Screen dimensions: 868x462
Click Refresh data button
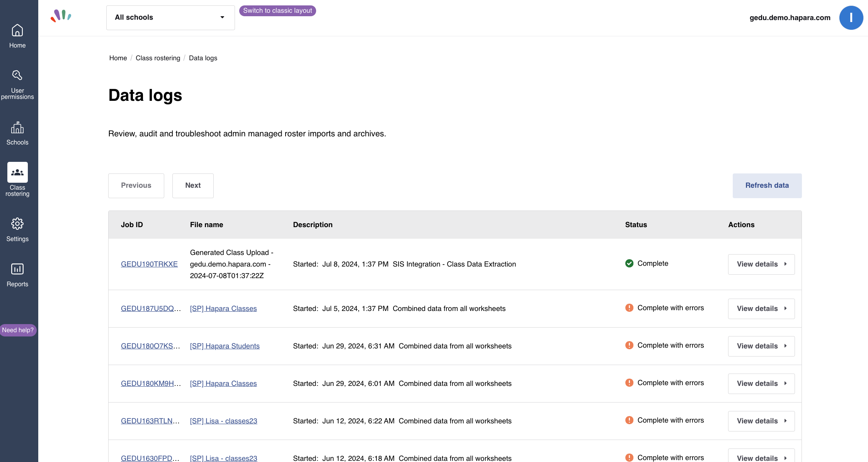click(x=767, y=186)
